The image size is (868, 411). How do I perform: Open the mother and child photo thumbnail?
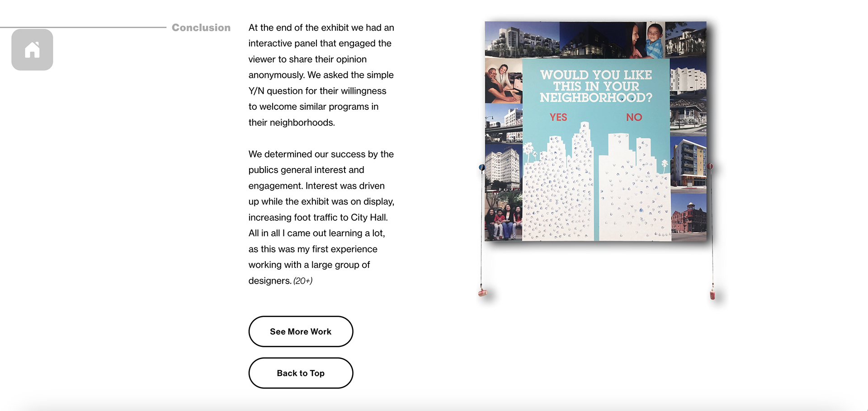point(645,40)
